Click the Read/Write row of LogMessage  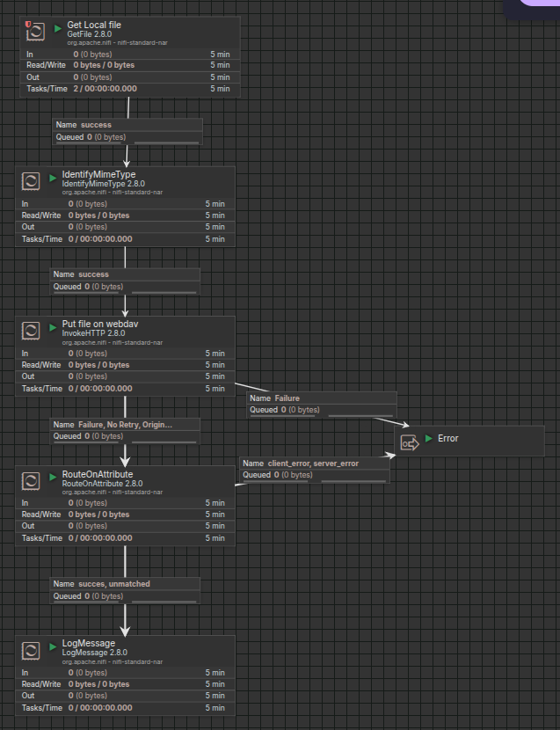(125, 684)
